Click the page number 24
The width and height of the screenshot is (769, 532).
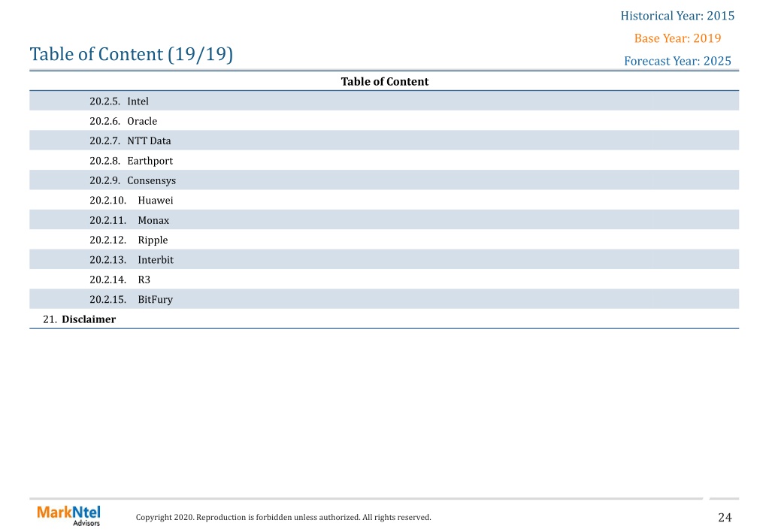[x=725, y=517]
